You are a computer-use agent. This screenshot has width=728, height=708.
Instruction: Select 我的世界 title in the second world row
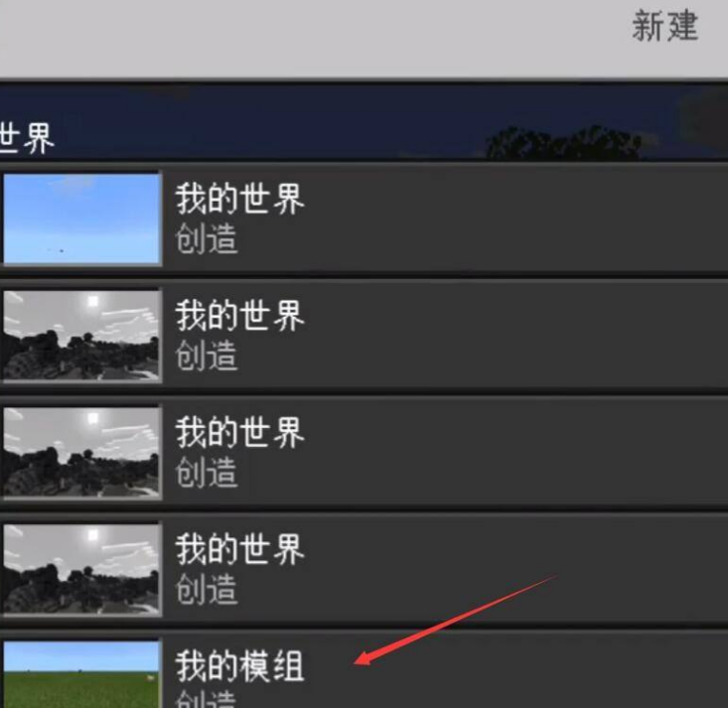point(239,315)
